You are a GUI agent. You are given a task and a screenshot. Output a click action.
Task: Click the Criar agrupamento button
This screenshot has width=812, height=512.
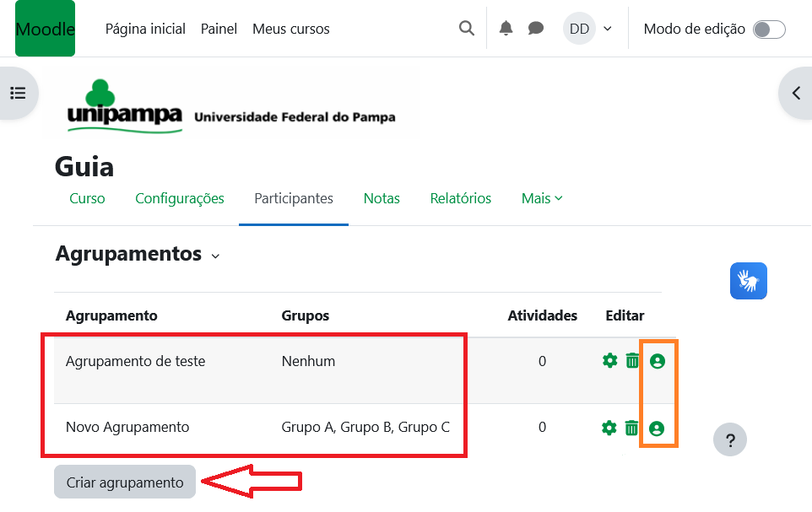click(125, 482)
